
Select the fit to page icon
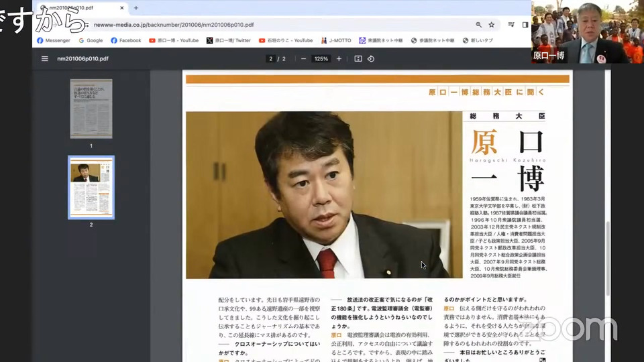pos(358,59)
